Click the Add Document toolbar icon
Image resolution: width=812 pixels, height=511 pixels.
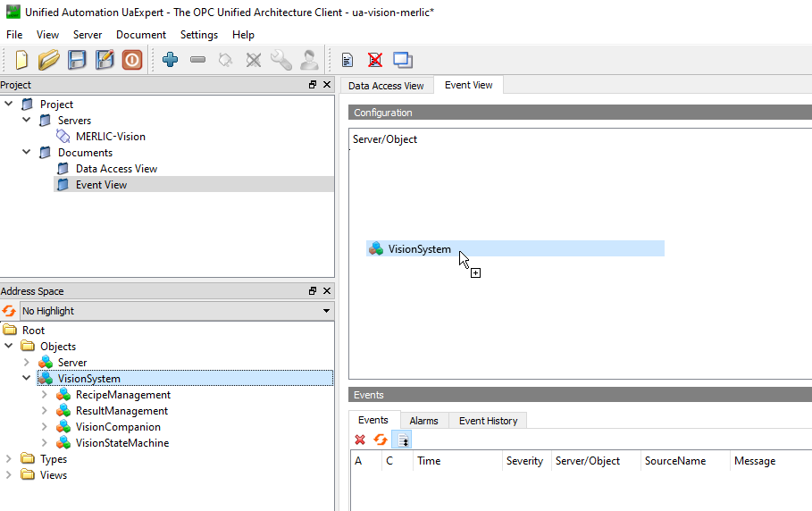tap(348, 60)
